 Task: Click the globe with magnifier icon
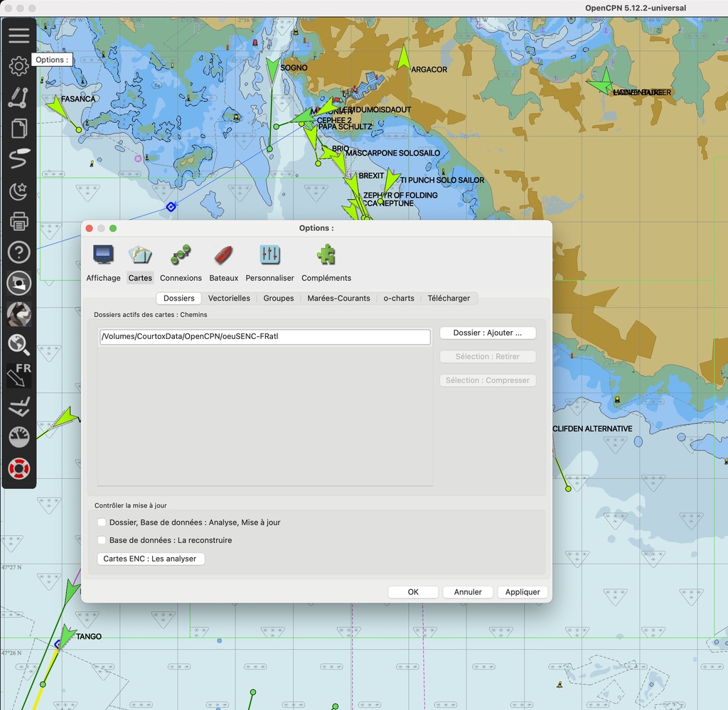click(x=19, y=345)
